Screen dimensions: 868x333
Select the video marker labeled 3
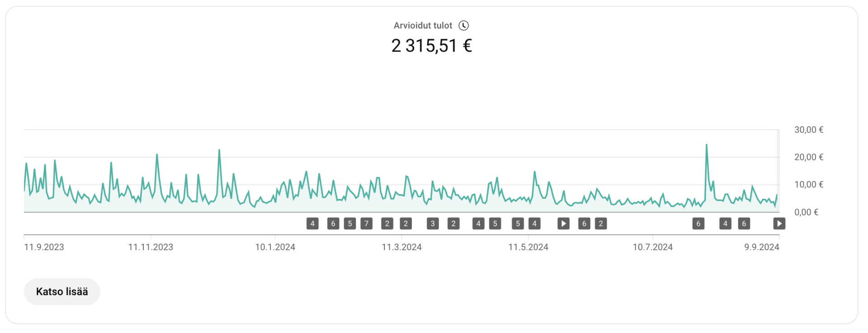pos(433,224)
